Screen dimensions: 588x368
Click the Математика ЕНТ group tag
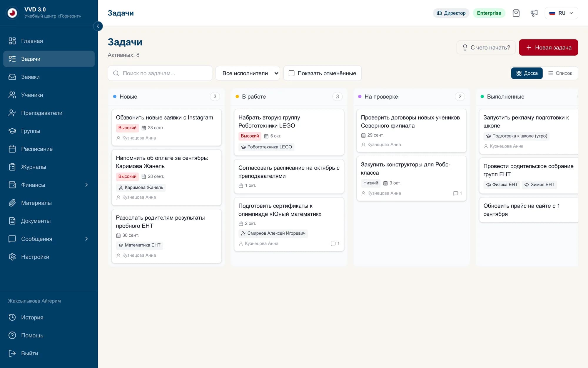(x=139, y=245)
